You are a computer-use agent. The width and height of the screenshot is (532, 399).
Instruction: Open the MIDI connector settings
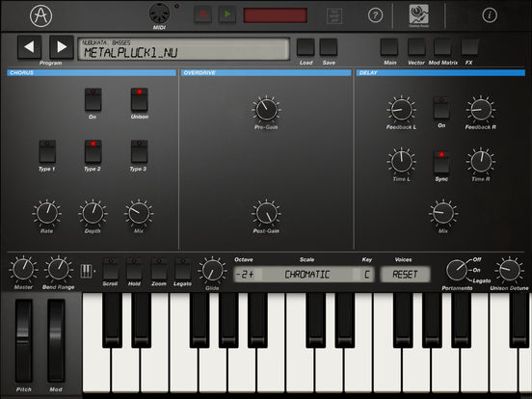coord(159,13)
